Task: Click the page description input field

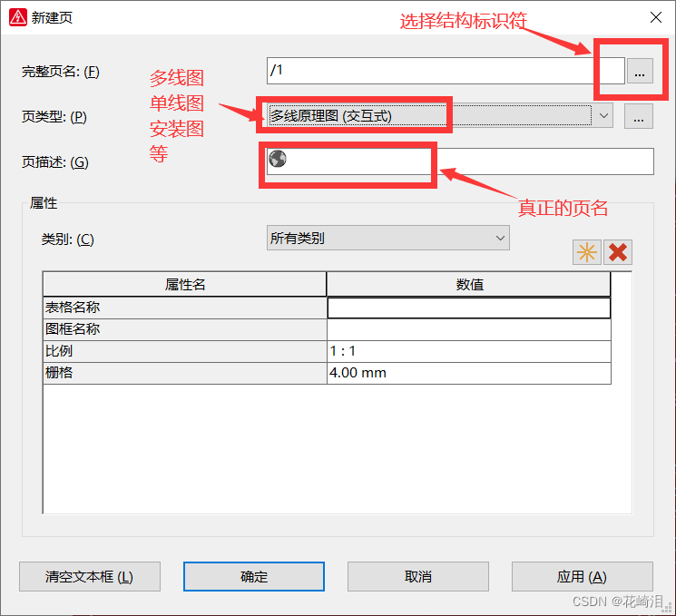Action: pyautogui.click(x=460, y=161)
